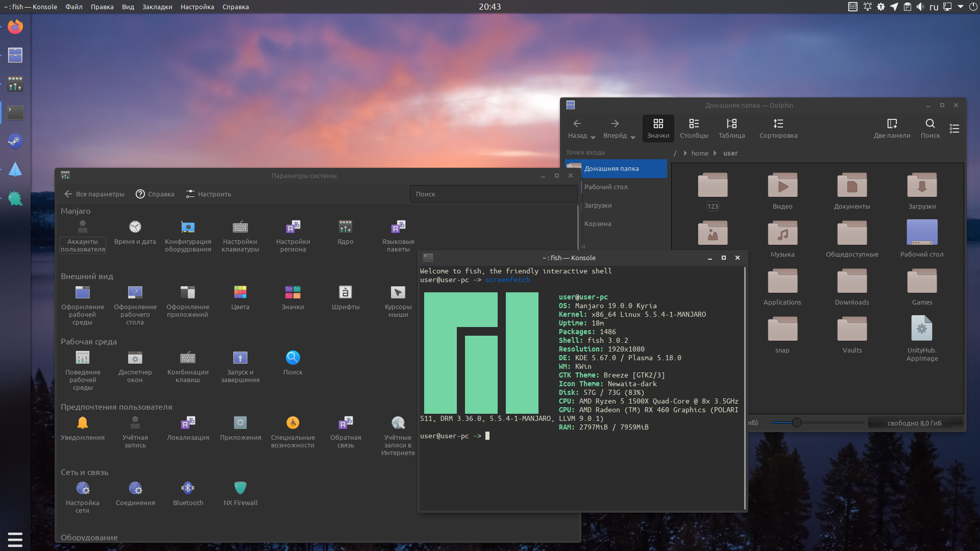980x551 pixels.
Task: Open the Downloads folder in Dolphin
Action: click(852, 287)
